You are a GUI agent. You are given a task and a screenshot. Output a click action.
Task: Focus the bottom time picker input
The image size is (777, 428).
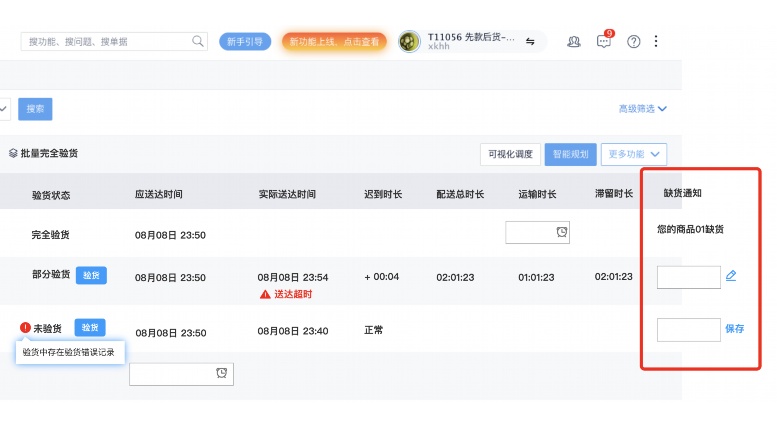[x=181, y=374]
